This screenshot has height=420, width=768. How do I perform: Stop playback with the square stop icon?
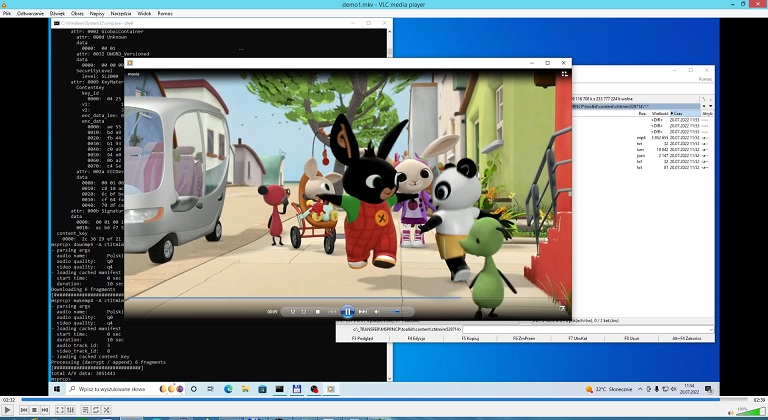tap(34, 410)
